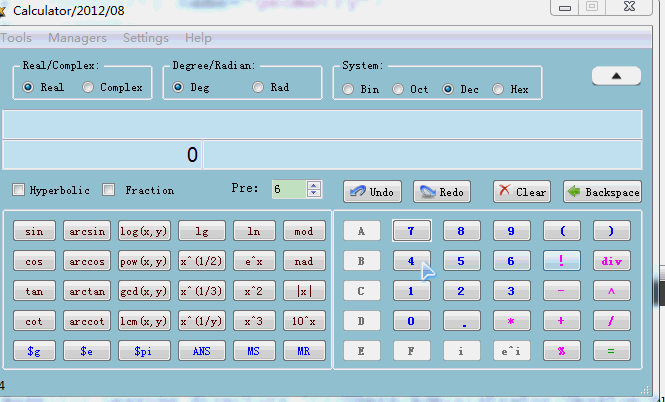Click the 10^x button
The height and width of the screenshot is (402, 665).
(x=304, y=321)
